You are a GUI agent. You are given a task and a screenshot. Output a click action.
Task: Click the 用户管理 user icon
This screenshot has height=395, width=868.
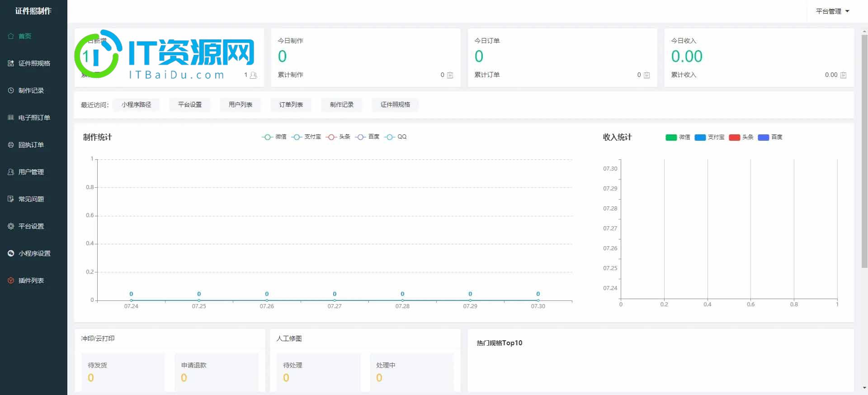[x=11, y=172]
